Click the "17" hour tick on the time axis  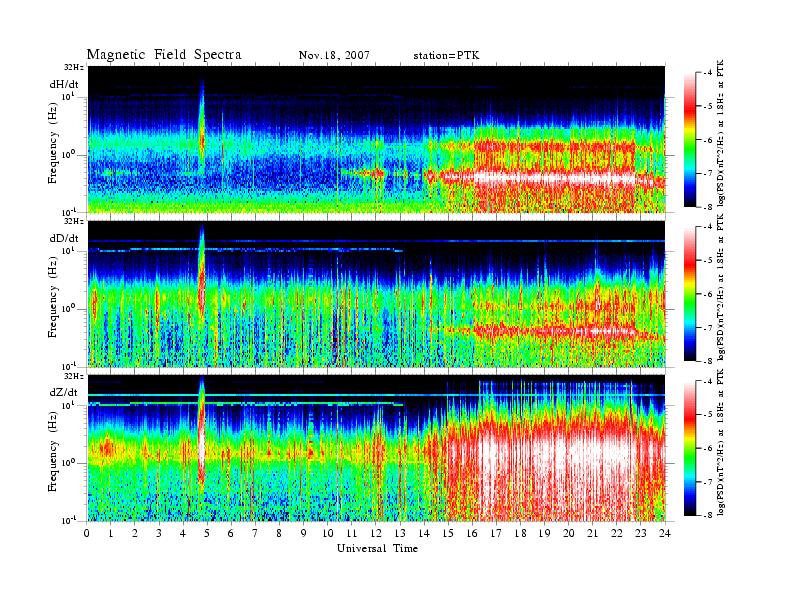click(497, 533)
